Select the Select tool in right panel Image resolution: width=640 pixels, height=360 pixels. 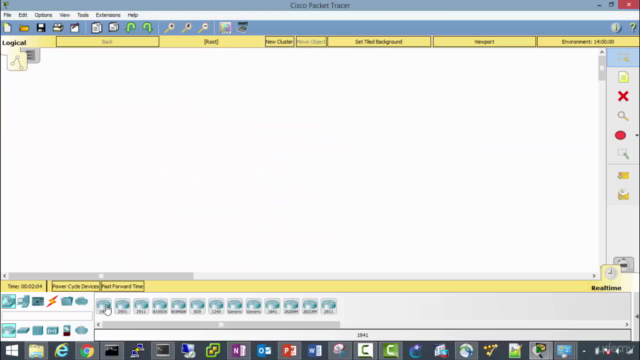[623, 58]
